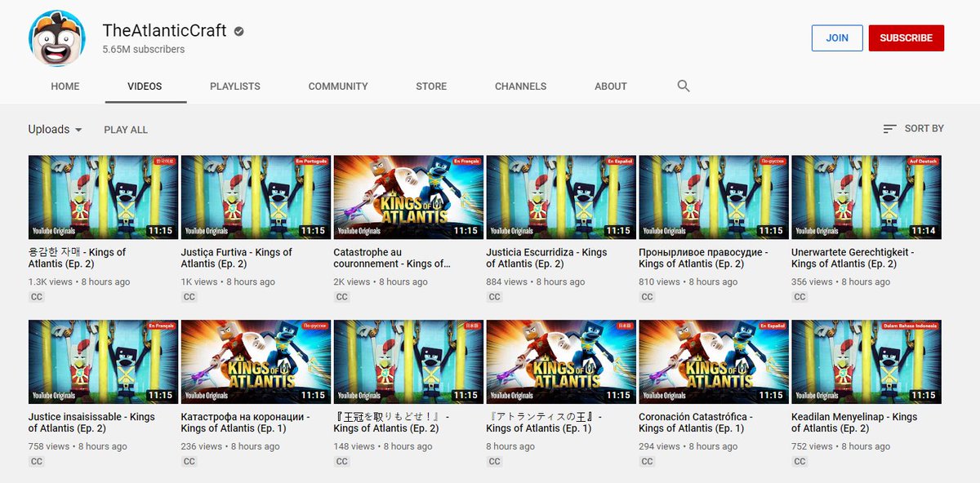Open Catastrophe au couronnement title link

point(392,258)
